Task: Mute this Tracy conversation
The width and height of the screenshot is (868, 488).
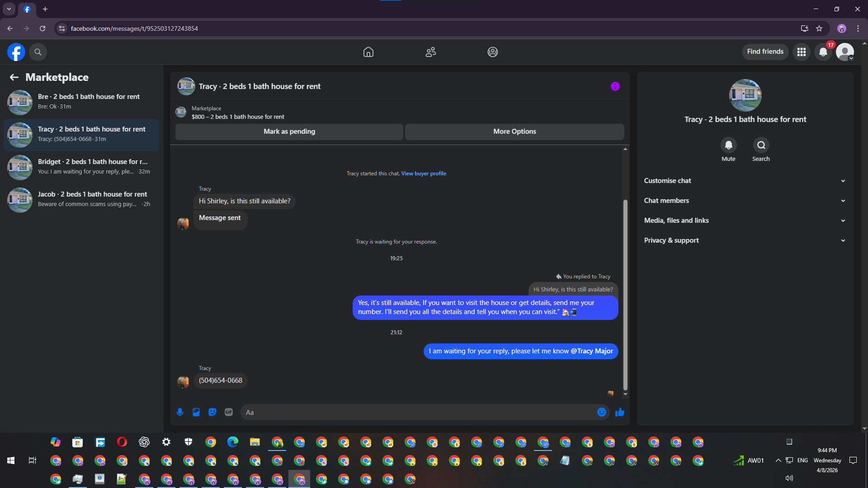Action: pyautogui.click(x=728, y=145)
